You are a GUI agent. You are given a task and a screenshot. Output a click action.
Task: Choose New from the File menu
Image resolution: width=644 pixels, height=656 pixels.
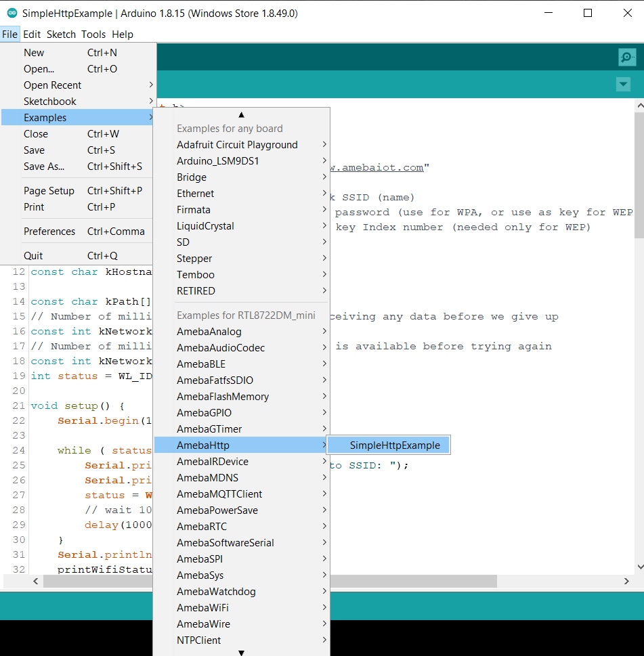coord(78,53)
